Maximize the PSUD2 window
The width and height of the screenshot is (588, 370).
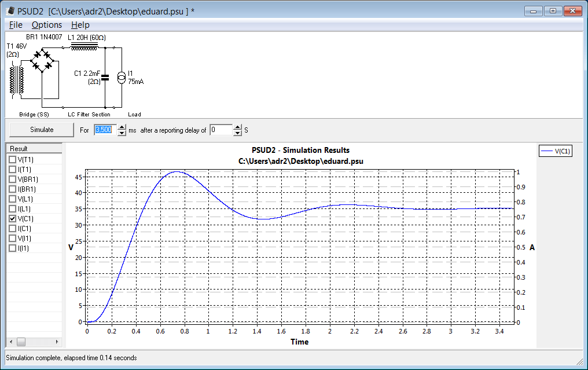pyautogui.click(x=553, y=11)
